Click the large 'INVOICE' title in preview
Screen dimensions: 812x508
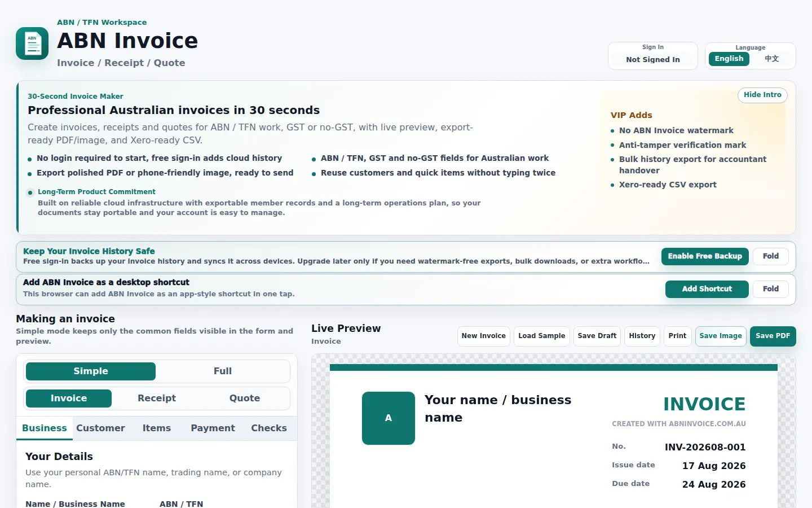click(704, 404)
